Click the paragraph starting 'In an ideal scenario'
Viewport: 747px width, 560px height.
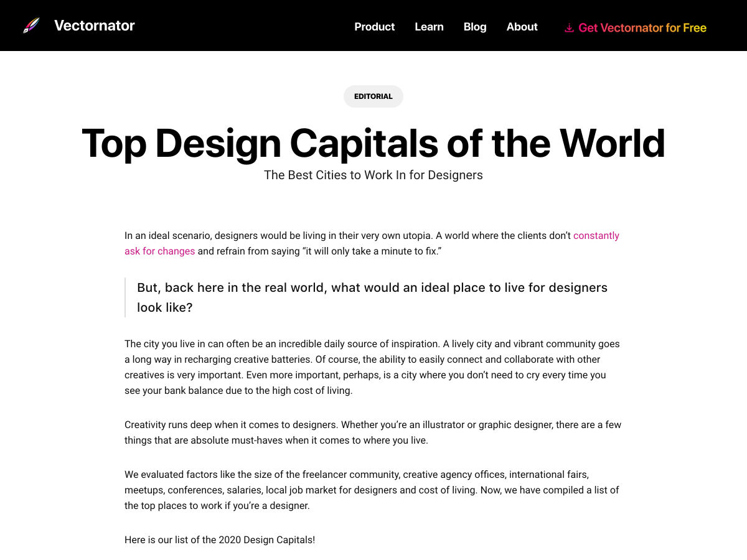click(311, 236)
